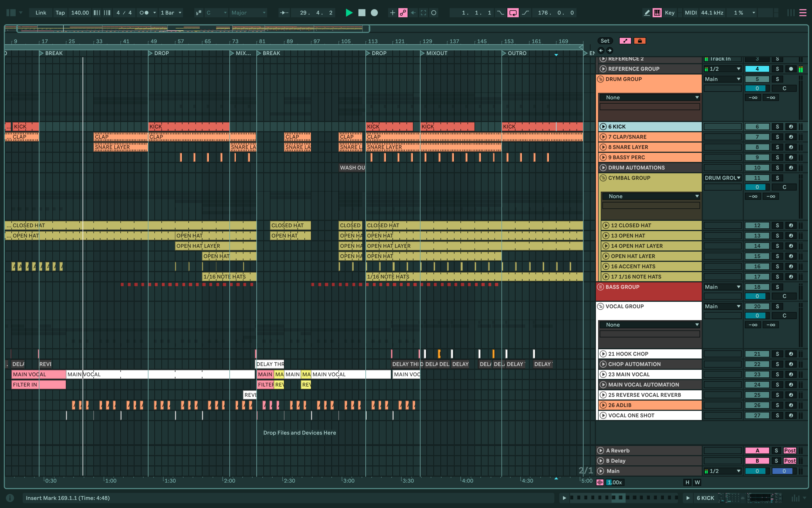Click the 140.00 tempo field
The height and width of the screenshot is (508, 812).
coord(80,13)
